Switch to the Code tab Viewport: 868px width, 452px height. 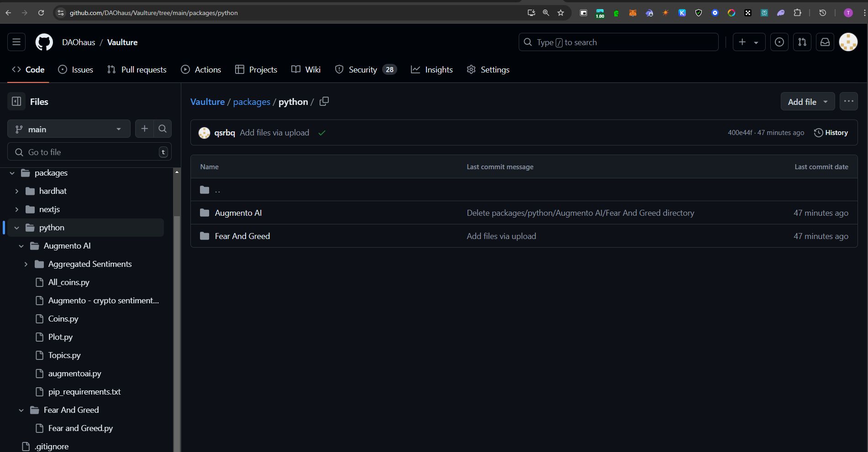coord(28,69)
